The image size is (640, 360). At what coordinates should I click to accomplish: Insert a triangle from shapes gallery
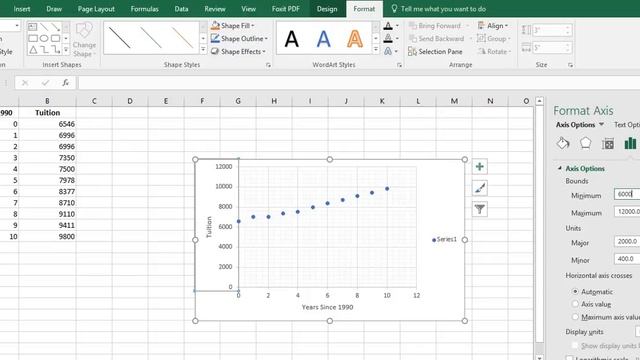33,50
